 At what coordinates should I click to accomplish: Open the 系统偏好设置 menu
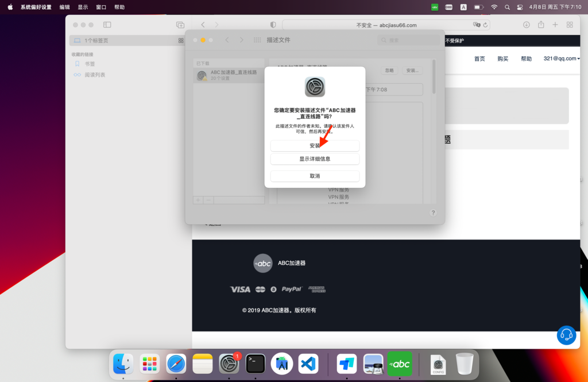tap(36, 7)
